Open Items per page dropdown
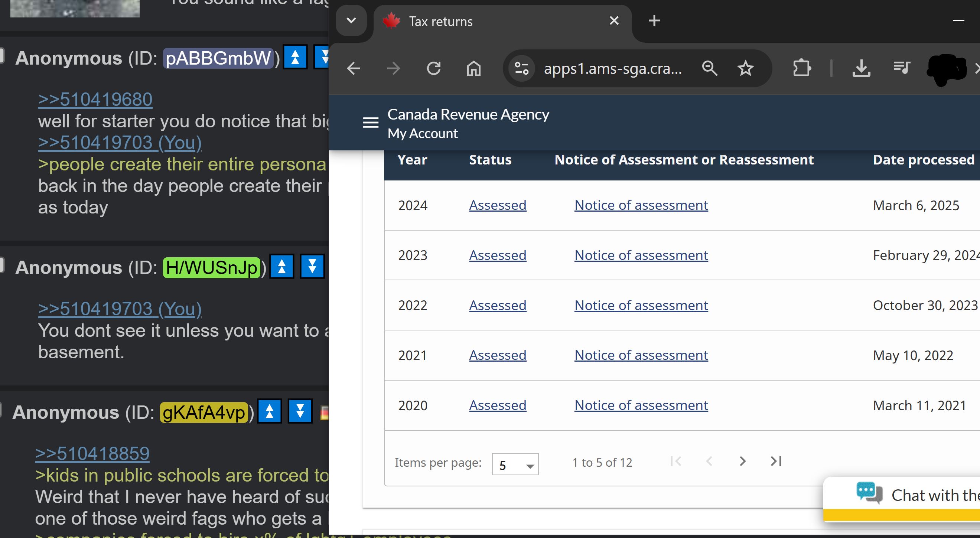Screen dimensions: 980x538 pos(515,464)
